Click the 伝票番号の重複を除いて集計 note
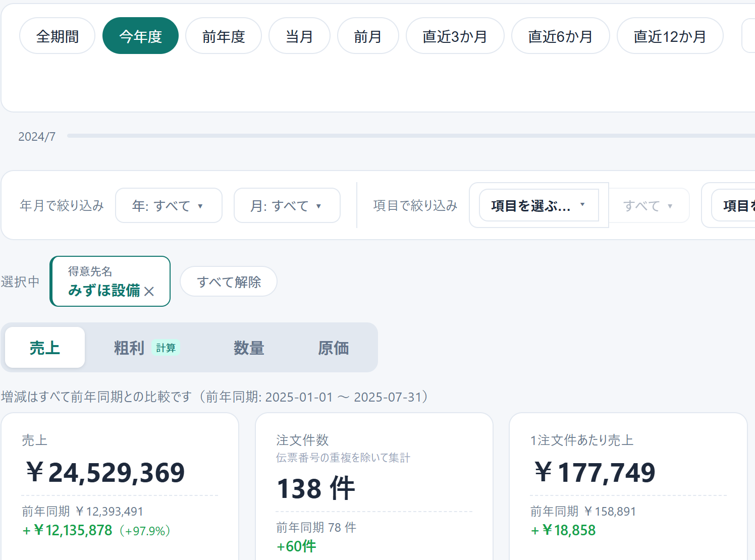755x560 pixels. [x=343, y=458]
